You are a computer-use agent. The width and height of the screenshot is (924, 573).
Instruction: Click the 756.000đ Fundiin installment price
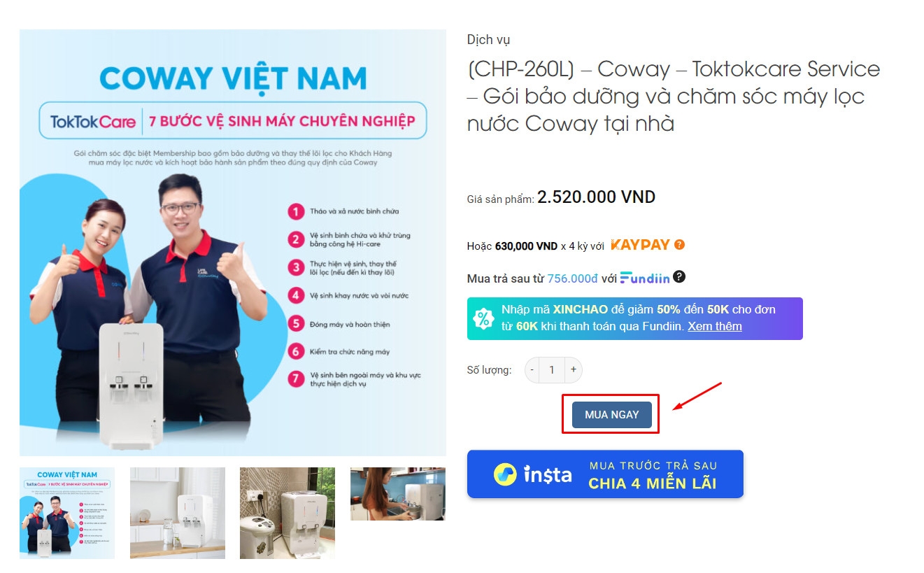pyautogui.click(x=572, y=278)
